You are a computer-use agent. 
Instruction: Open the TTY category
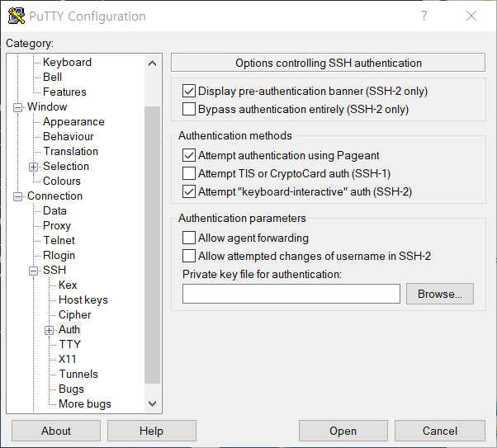click(x=70, y=344)
